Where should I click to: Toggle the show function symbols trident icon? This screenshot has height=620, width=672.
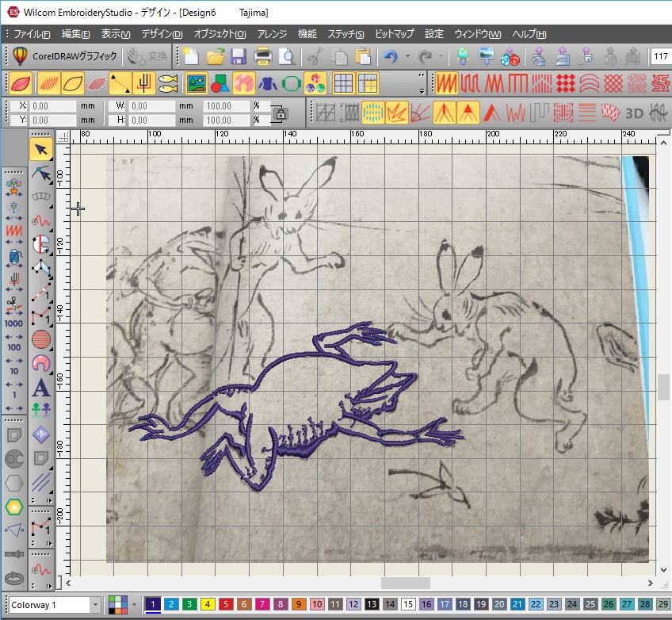[143, 83]
